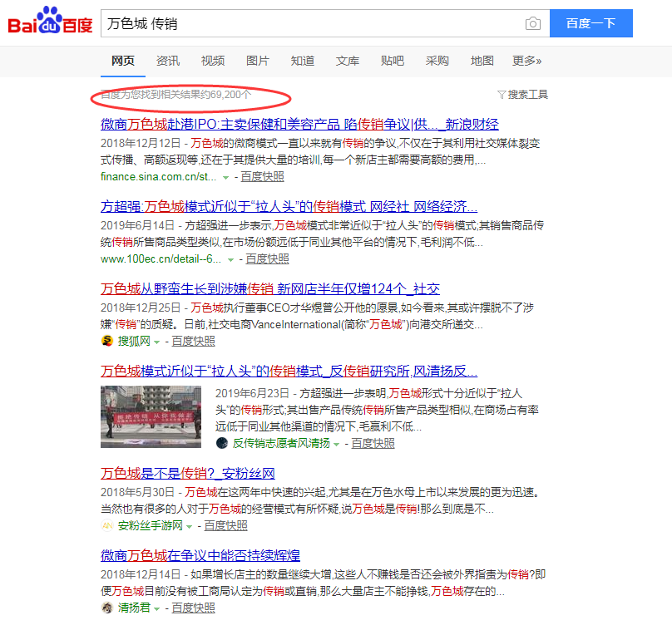This screenshot has height=630, width=672.
Task: Select the 网页 tab
Action: pos(123,61)
